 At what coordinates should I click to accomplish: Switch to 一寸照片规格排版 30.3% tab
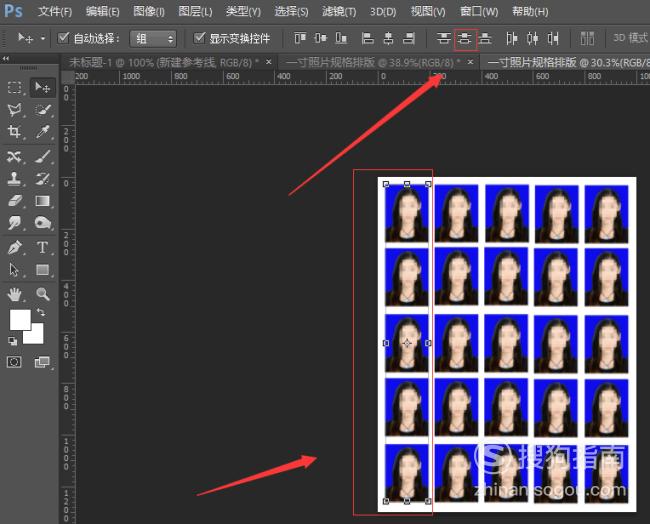click(x=568, y=63)
